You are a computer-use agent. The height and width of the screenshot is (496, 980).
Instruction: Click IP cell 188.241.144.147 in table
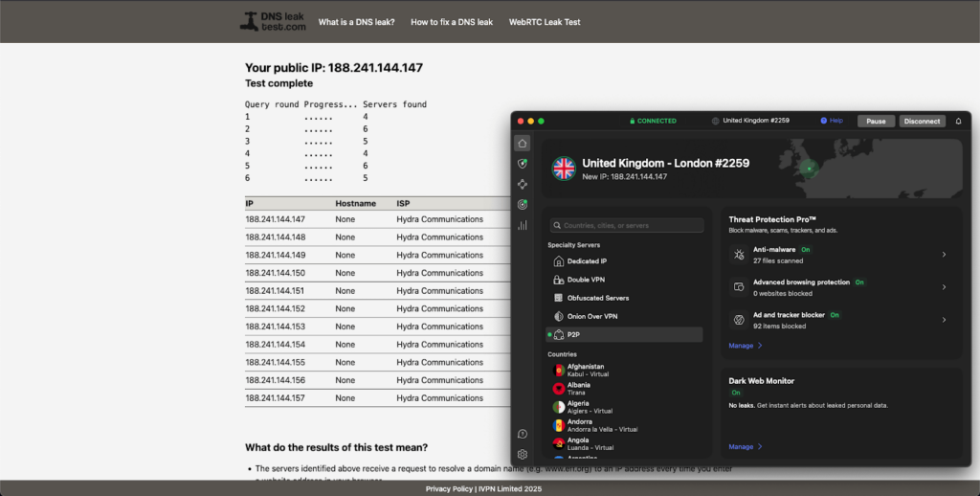click(275, 219)
